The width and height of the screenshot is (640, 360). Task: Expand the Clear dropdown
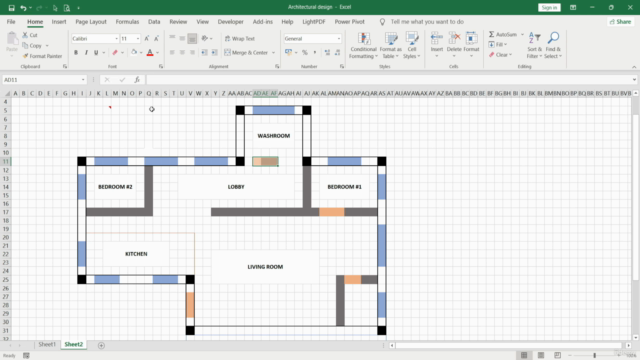click(x=510, y=54)
